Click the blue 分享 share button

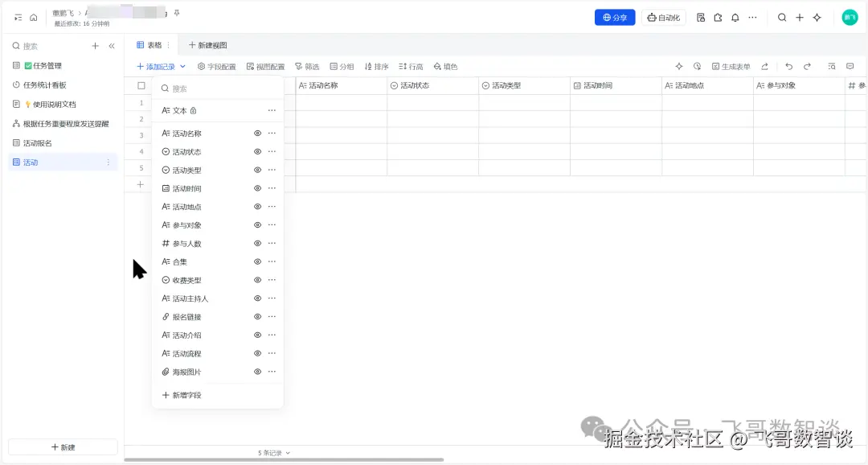click(x=615, y=18)
